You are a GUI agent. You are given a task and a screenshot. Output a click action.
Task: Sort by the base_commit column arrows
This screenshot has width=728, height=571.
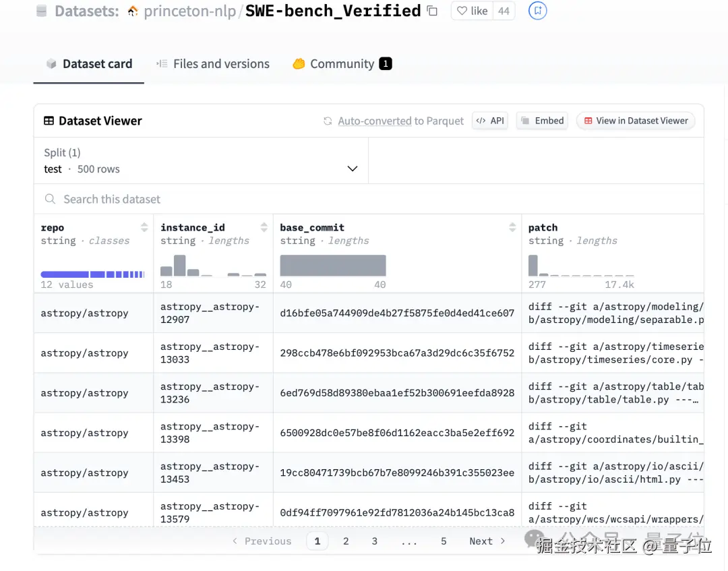point(512,227)
